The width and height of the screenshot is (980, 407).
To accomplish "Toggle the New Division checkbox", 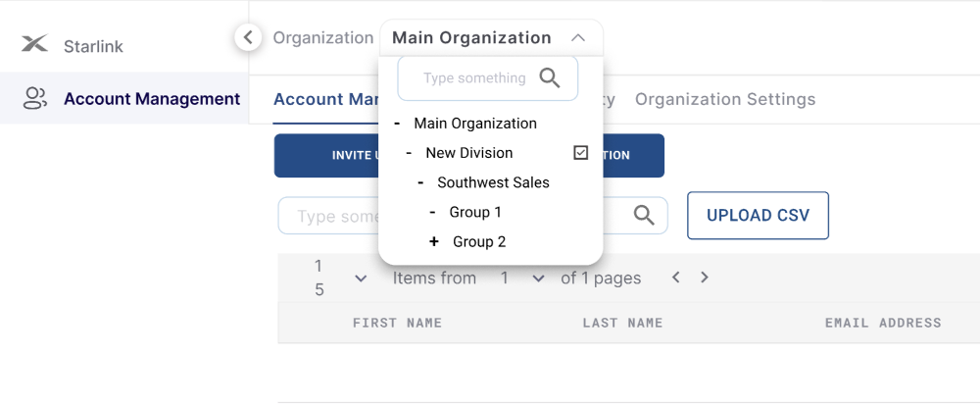I will 581,153.
